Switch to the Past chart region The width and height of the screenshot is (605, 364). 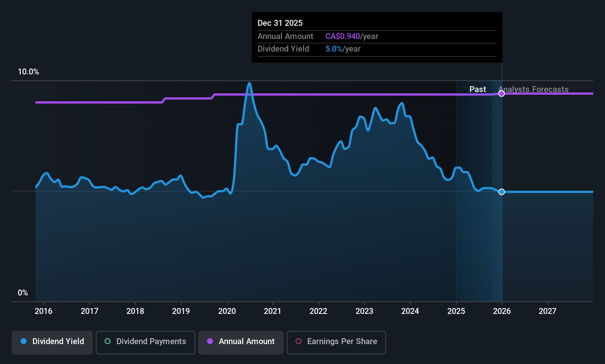(478, 89)
